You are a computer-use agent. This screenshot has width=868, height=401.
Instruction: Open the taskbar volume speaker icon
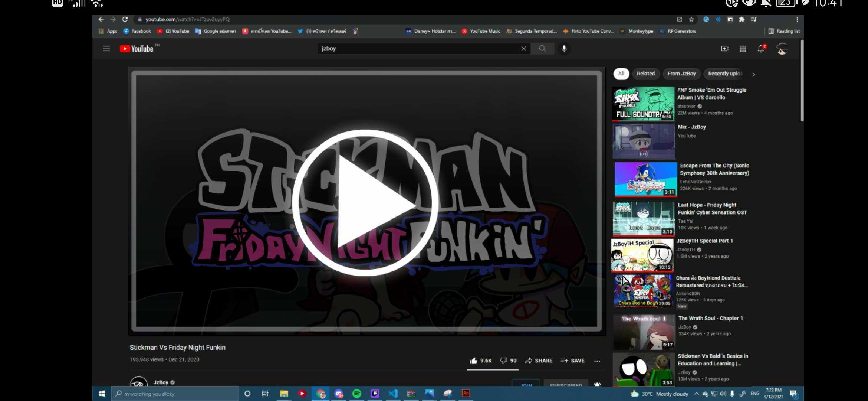tap(723, 394)
